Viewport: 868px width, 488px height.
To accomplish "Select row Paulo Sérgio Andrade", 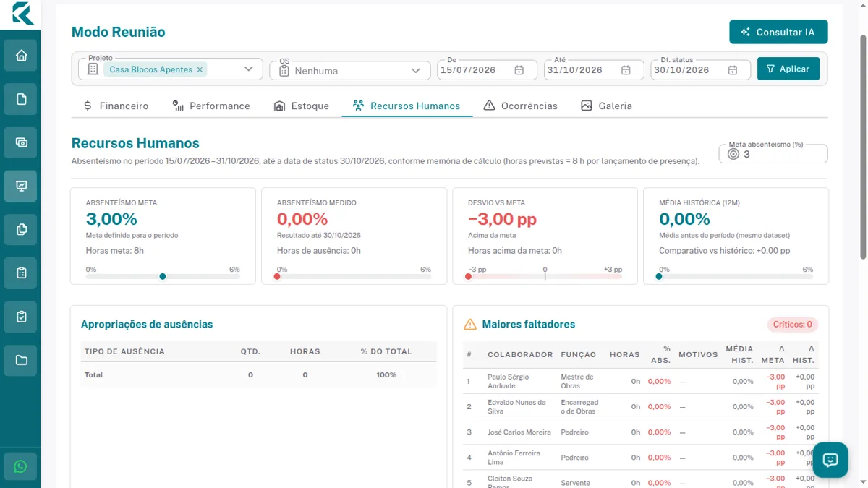I will (x=642, y=381).
